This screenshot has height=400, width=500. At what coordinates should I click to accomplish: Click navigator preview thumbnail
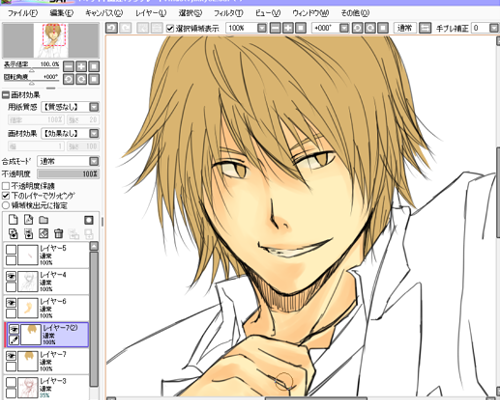[51, 40]
